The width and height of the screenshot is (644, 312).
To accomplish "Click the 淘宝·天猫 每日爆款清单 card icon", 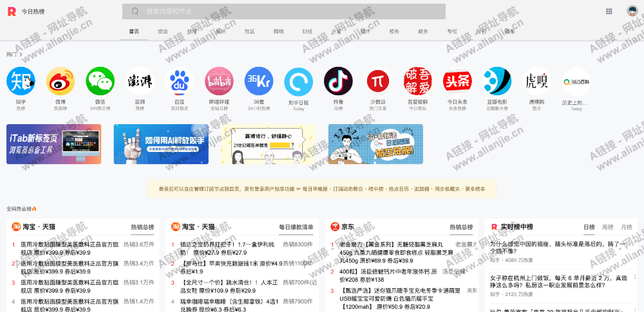I will (x=175, y=226).
